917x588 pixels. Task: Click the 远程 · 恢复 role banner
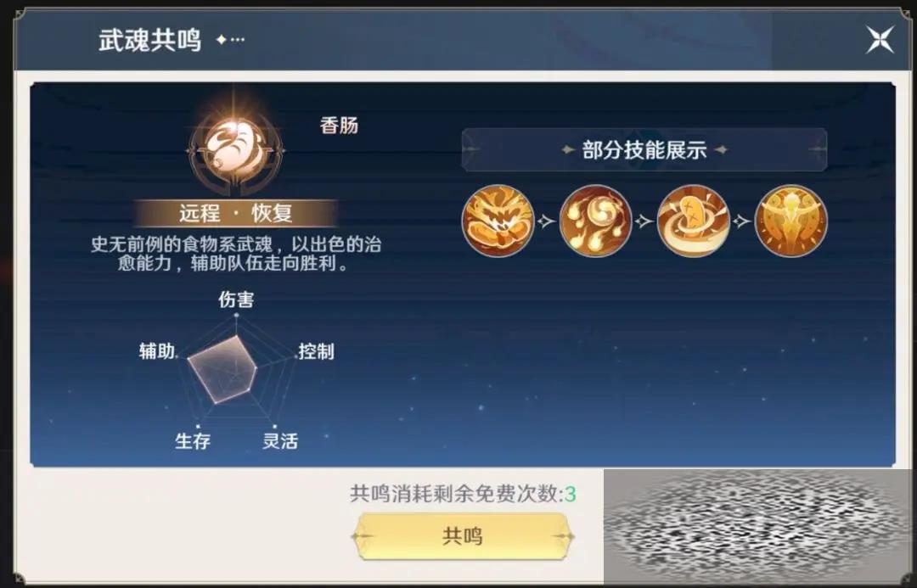[236, 213]
